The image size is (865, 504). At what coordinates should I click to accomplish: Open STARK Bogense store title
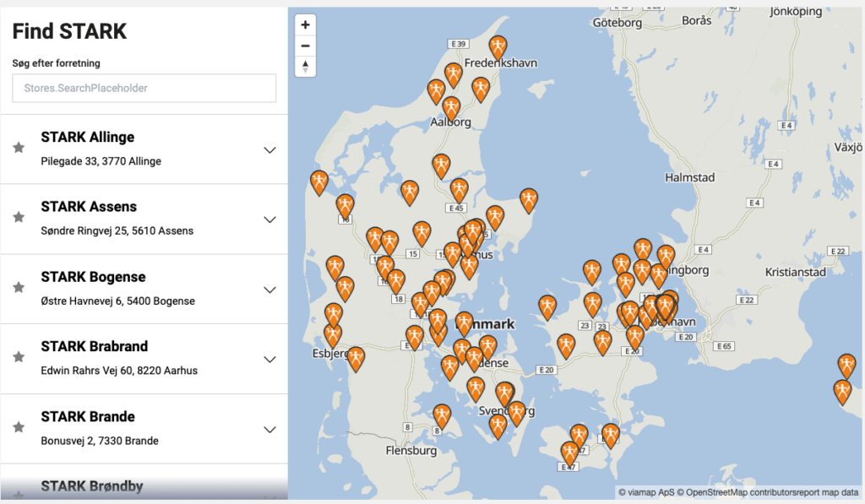point(93,277)
